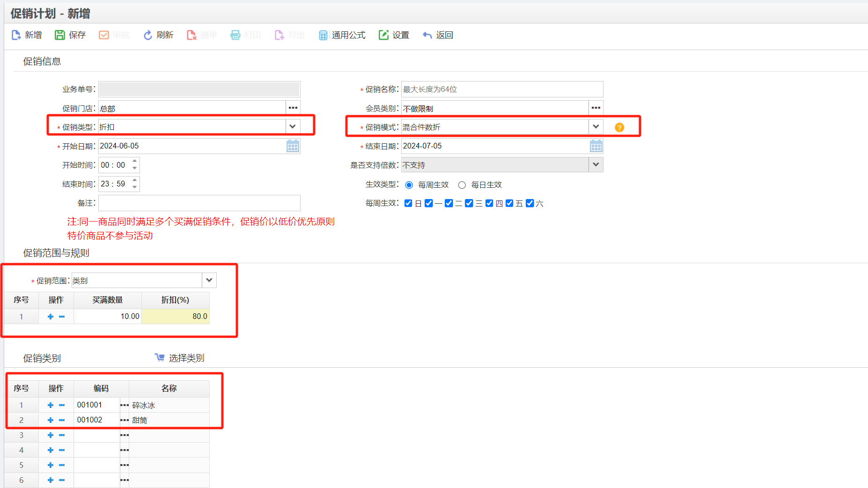Expand the 促销范围 dropdown
Screen dimensions: 868x488
coord(209,280)
